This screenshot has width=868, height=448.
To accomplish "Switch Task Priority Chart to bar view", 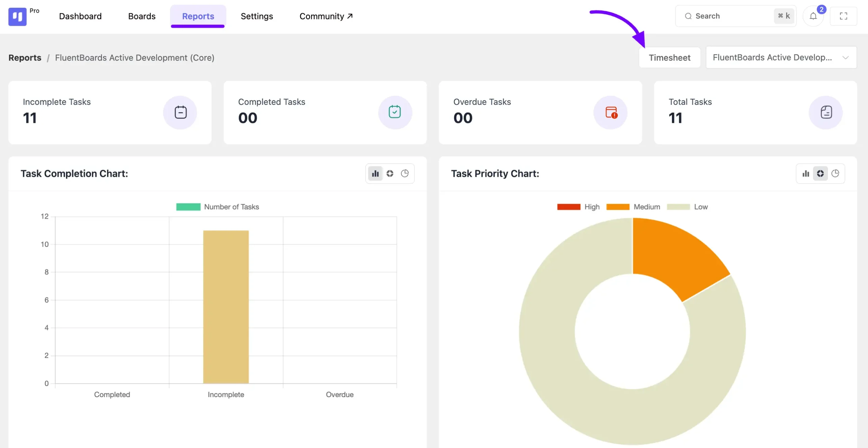I will point(806,173).
